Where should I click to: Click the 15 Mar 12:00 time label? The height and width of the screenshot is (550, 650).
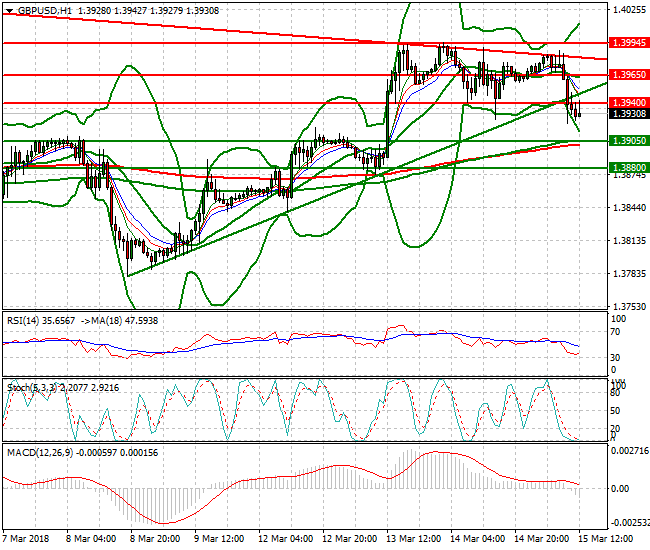(x=606, y=539)
